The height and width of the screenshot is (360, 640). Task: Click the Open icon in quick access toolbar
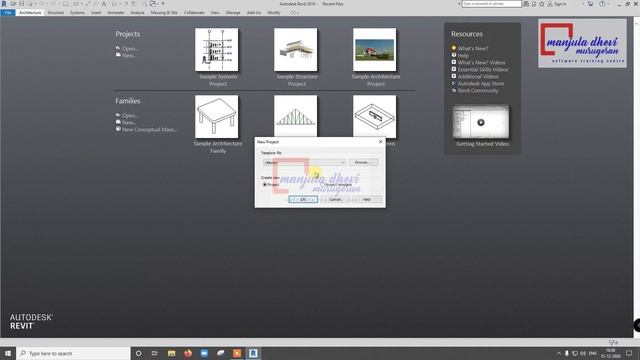coord(13,4)
